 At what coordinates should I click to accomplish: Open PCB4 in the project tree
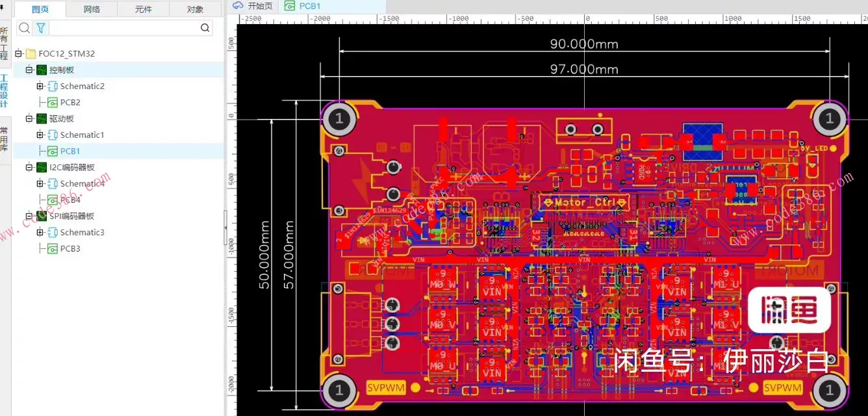(70, 200)
